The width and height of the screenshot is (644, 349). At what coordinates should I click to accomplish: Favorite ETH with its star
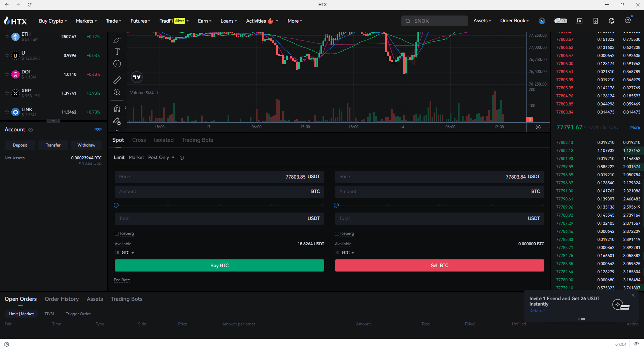(x=7, y=36)
